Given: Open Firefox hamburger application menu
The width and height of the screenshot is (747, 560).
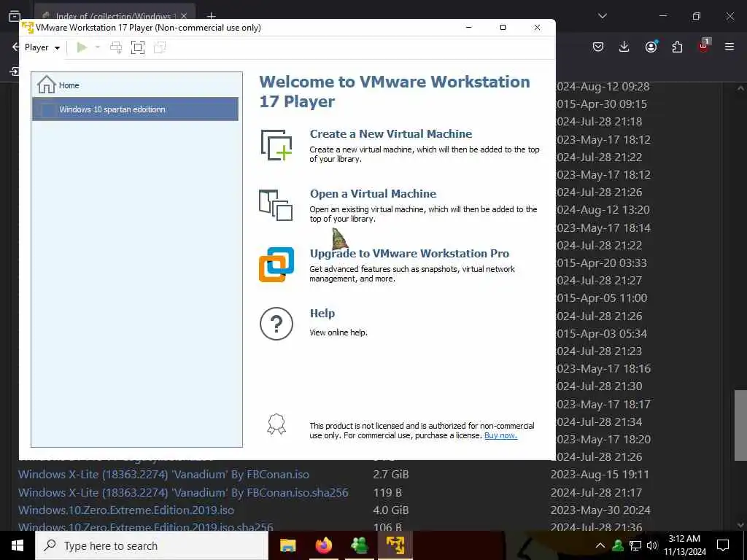Looking at the screenshot, I should [x=729, y=47].
